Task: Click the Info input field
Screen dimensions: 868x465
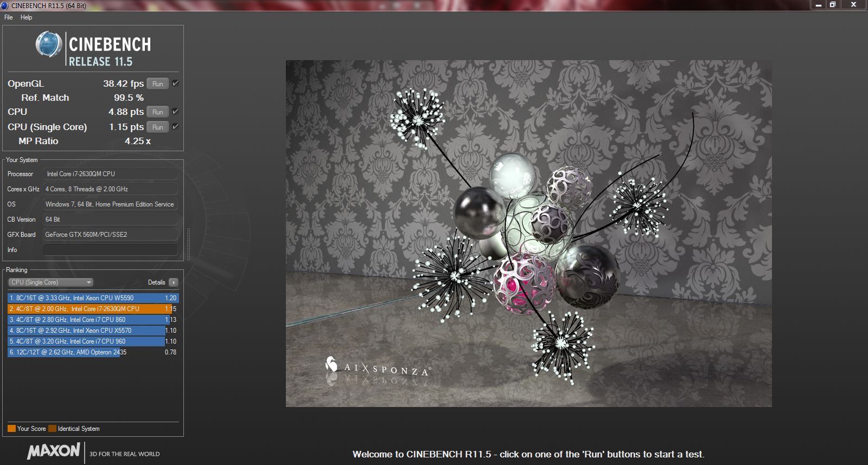Action: point(110,250)
